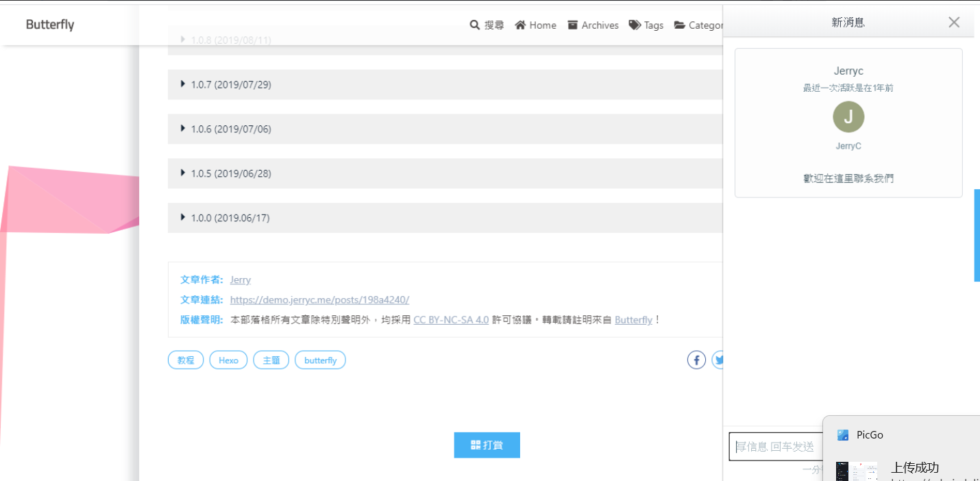Open the CC BY-NC-SA 4.0 license link
The height and width of the screenshot is (481, 980).
[x=451, y=320]
